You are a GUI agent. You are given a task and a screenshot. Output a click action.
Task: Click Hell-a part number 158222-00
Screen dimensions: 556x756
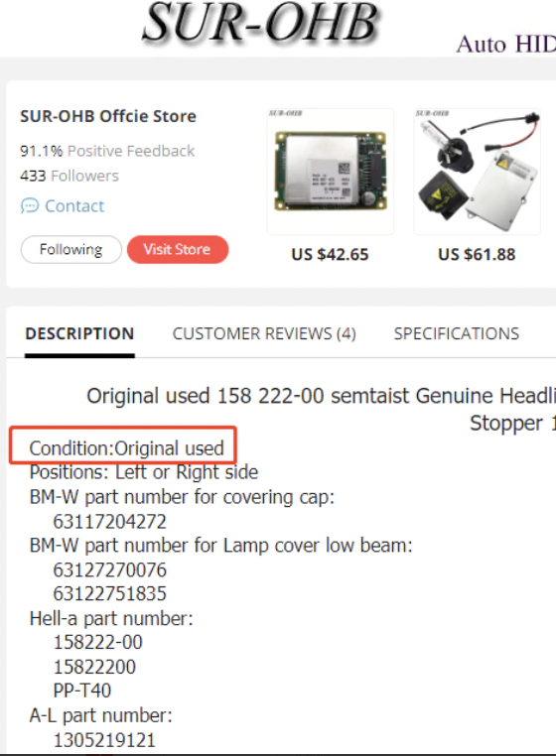98,642
